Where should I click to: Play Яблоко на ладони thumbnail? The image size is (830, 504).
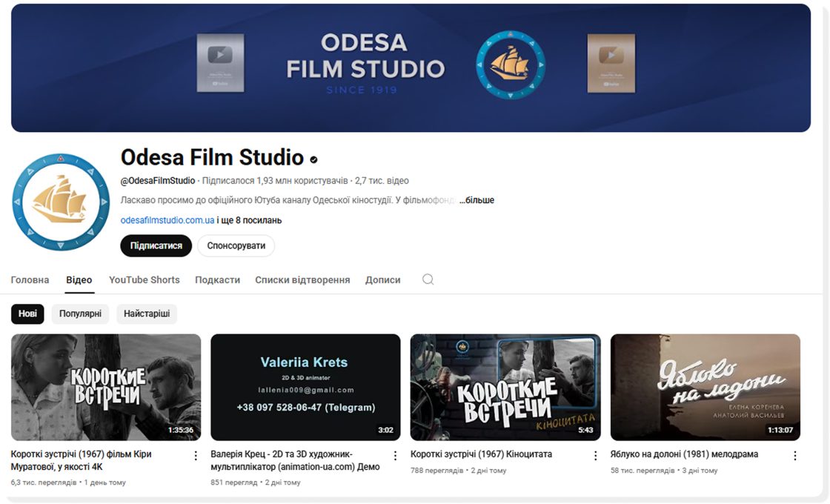pyautogui.click(x=705, y=387)
